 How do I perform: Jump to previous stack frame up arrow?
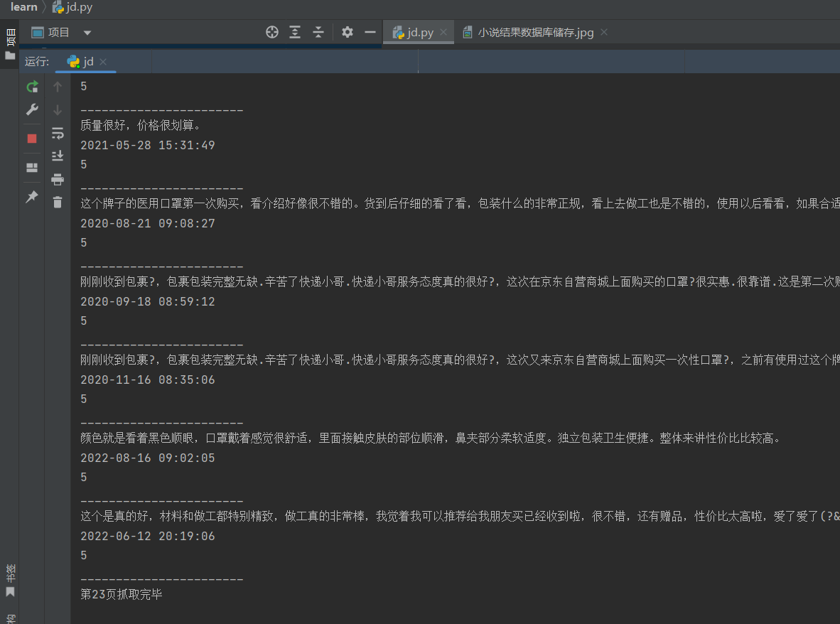(x=58, y=87)
